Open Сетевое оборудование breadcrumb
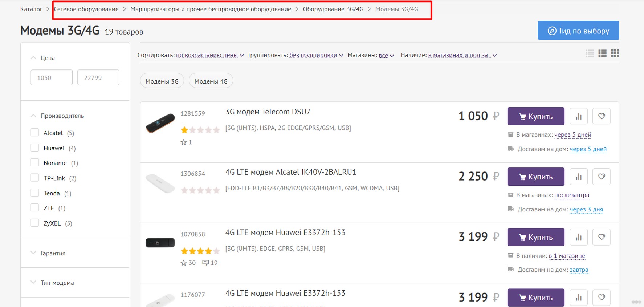This screenshot has width=644, height=307. click(86, 9)
